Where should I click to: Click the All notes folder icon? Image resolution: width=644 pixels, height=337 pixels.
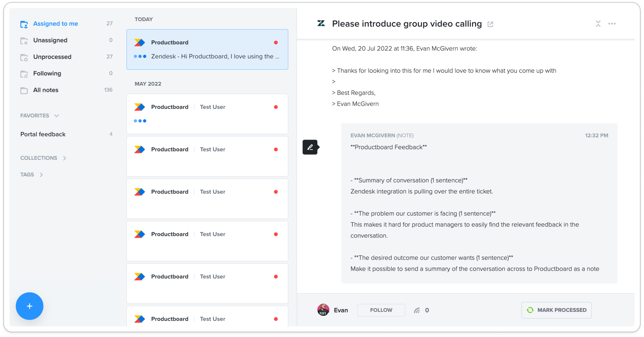point(24,91)
